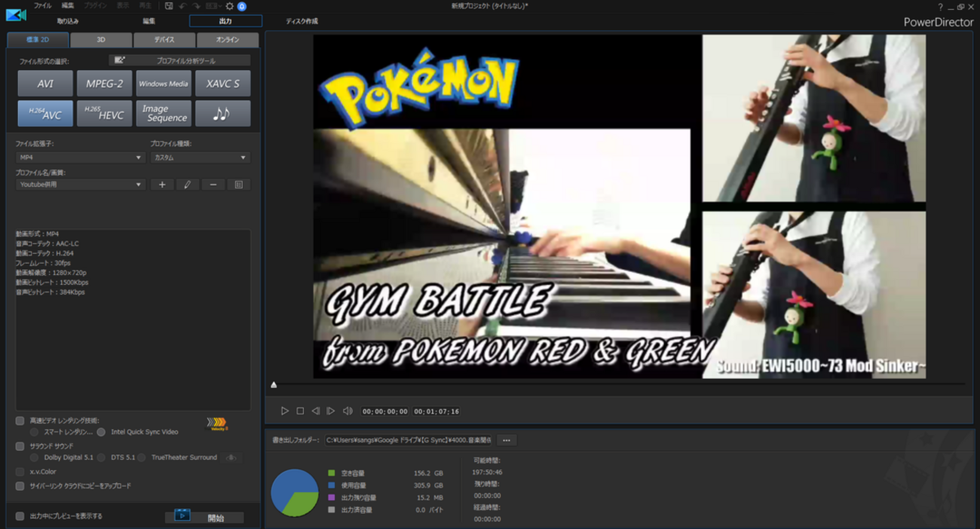Image resolution: width=980 pixels, height=529 pixels.
Task: Select the H.264 AVC format icon
Action: point(44,113)
